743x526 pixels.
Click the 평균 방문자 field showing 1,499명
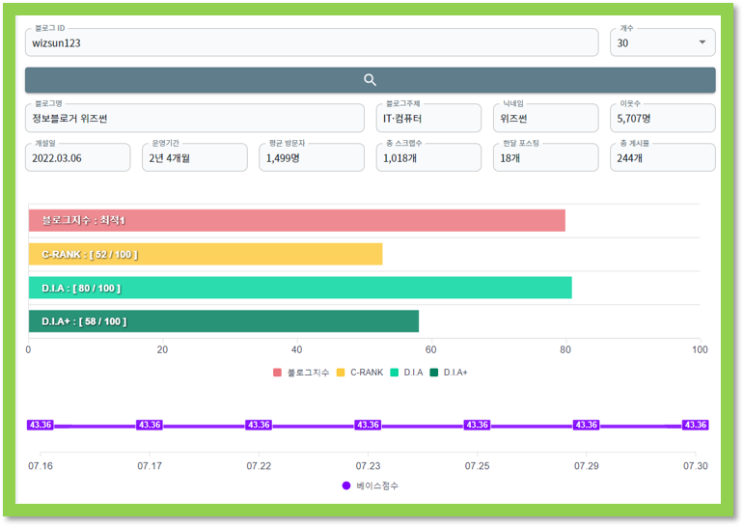point(312,157)
